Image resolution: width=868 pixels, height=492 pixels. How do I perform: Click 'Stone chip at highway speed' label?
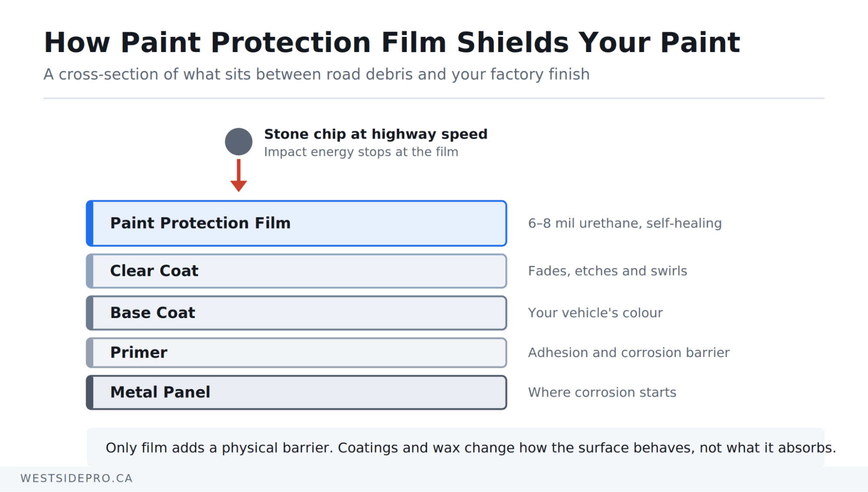(376, 134)
